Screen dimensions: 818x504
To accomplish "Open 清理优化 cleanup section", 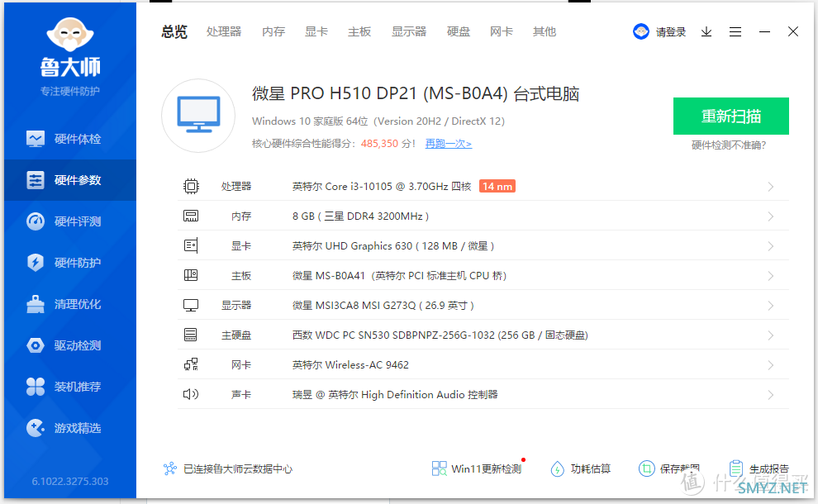I will [x=70, y=304].
